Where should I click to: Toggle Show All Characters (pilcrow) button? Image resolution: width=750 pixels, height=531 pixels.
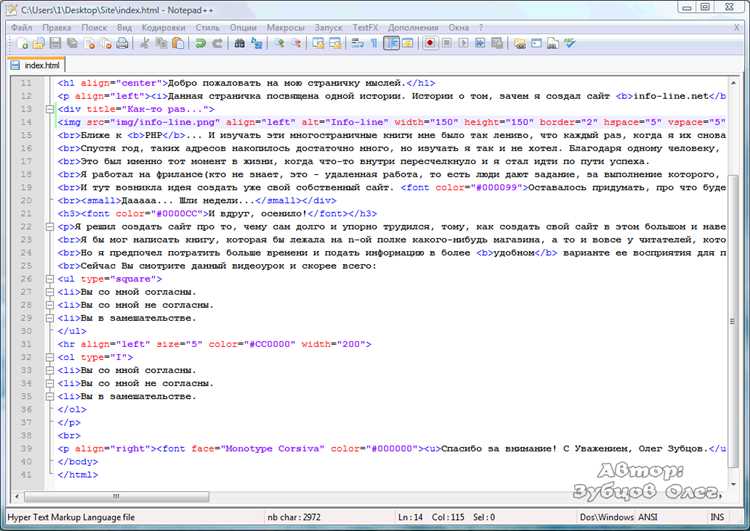tap(373, 44)
